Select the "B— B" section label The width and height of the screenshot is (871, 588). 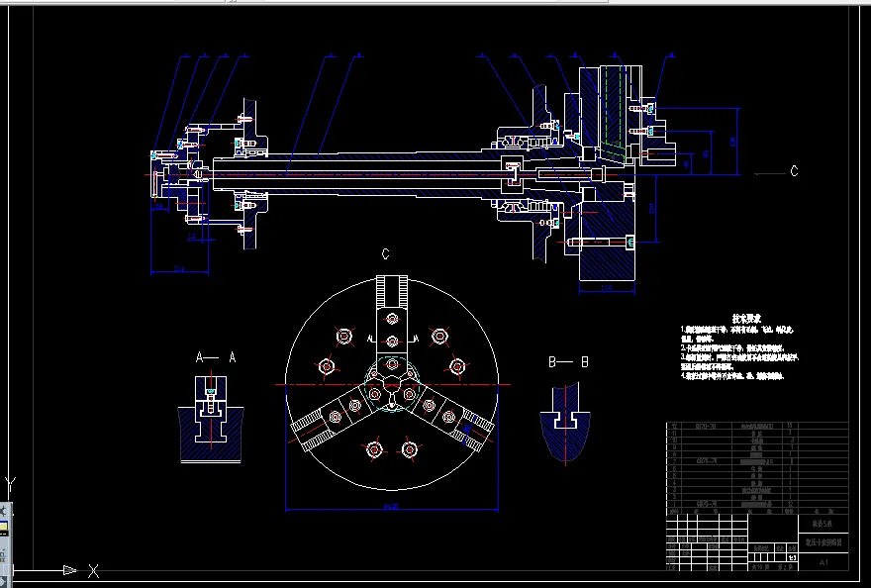(x=568, y=362)
